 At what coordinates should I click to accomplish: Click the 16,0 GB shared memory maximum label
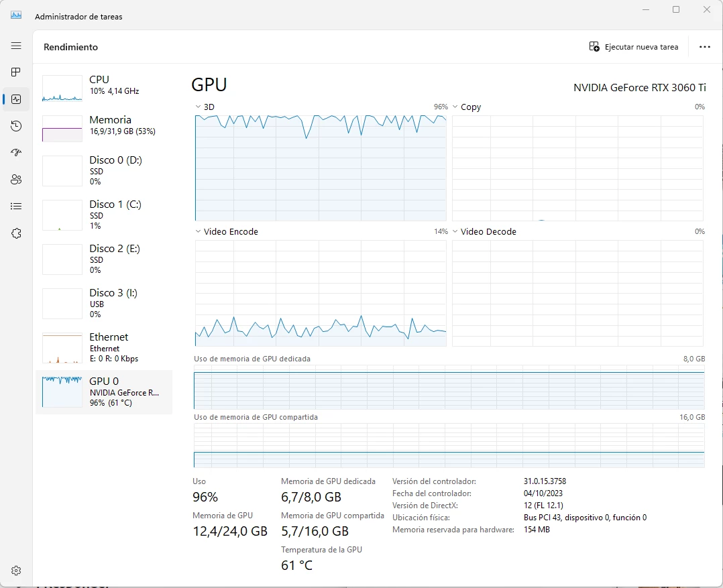692,417
